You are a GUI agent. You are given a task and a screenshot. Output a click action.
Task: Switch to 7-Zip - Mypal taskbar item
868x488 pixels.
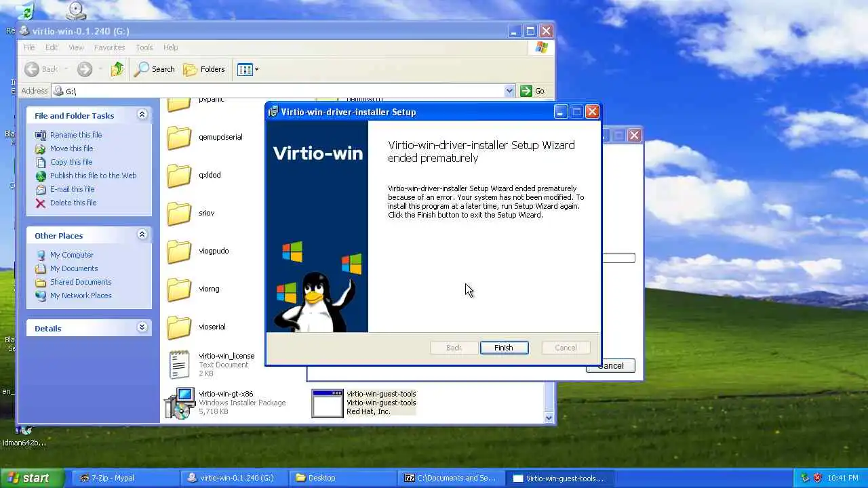[125, 478]
